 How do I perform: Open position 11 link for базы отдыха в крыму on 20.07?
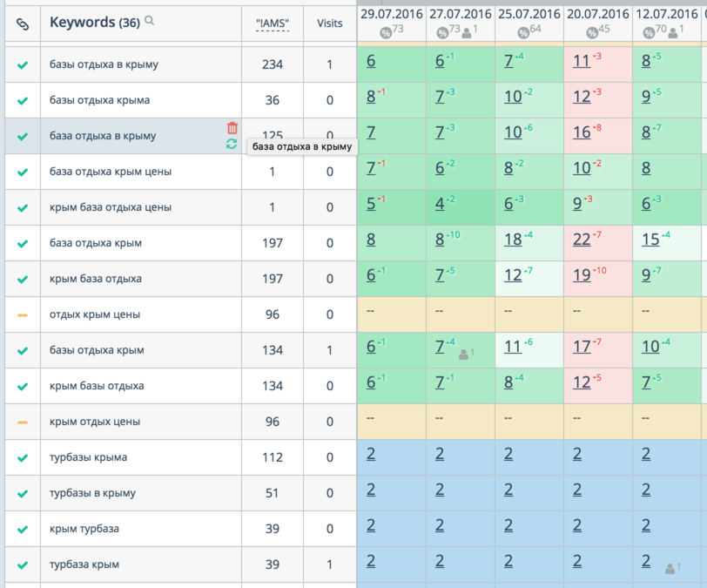(582, 61)
